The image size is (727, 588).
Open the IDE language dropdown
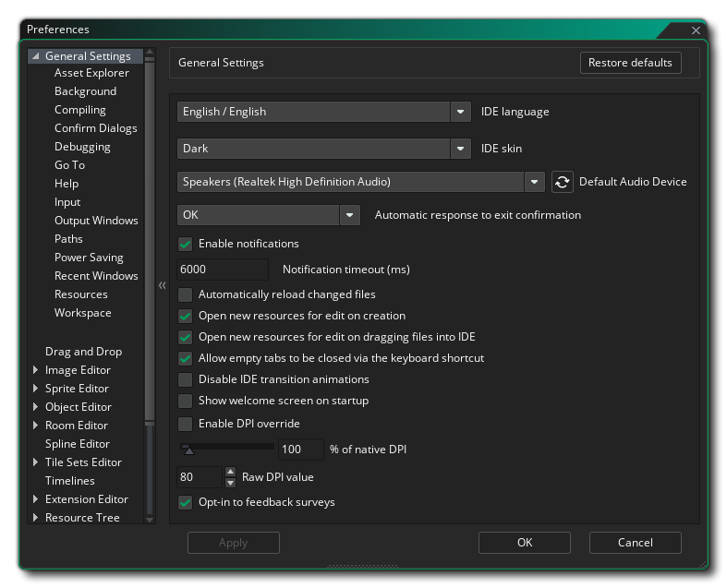460,112
